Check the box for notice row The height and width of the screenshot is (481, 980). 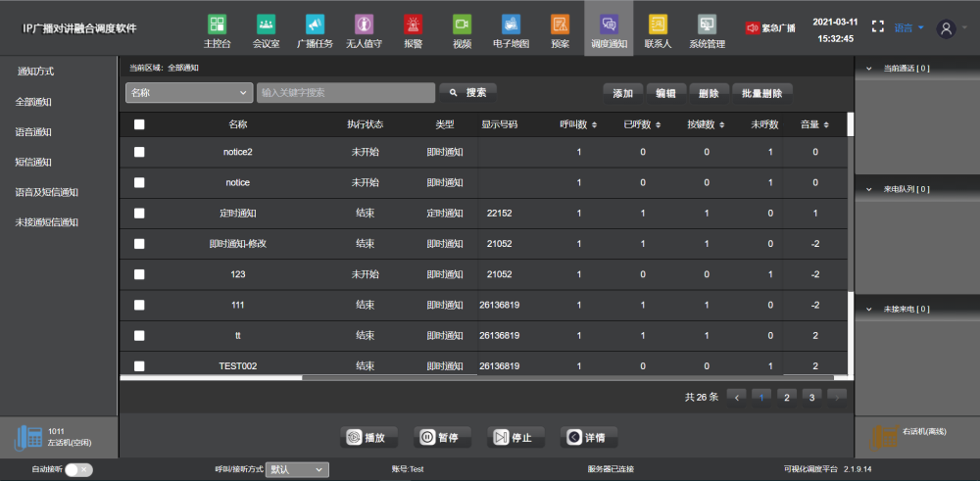pyautogui.click(x=139, y=182)
